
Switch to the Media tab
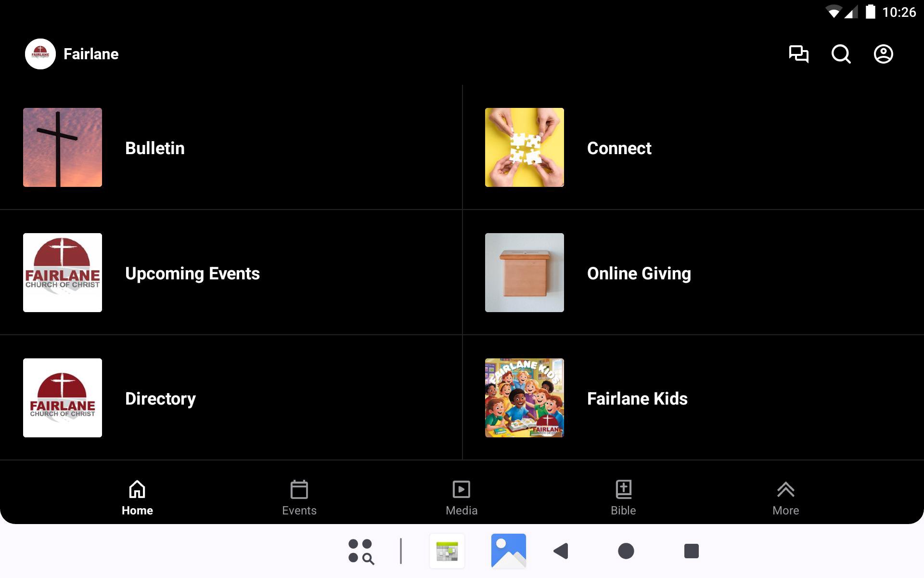[x=461, y=498]
